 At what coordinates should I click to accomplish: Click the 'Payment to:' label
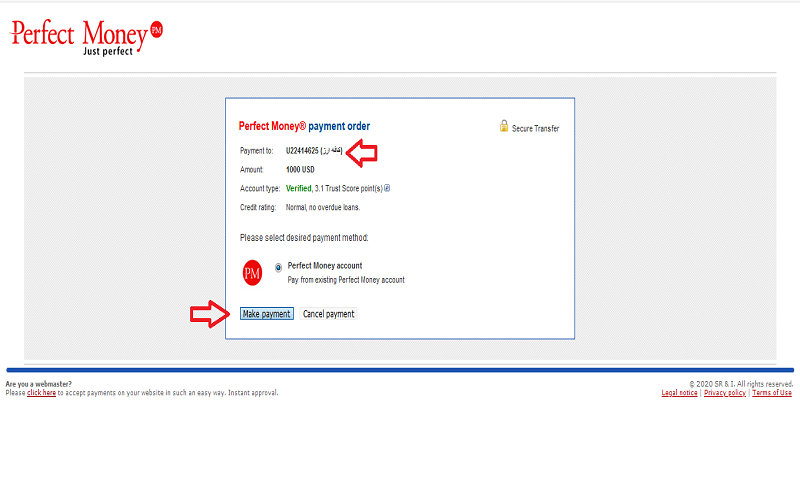257,151
